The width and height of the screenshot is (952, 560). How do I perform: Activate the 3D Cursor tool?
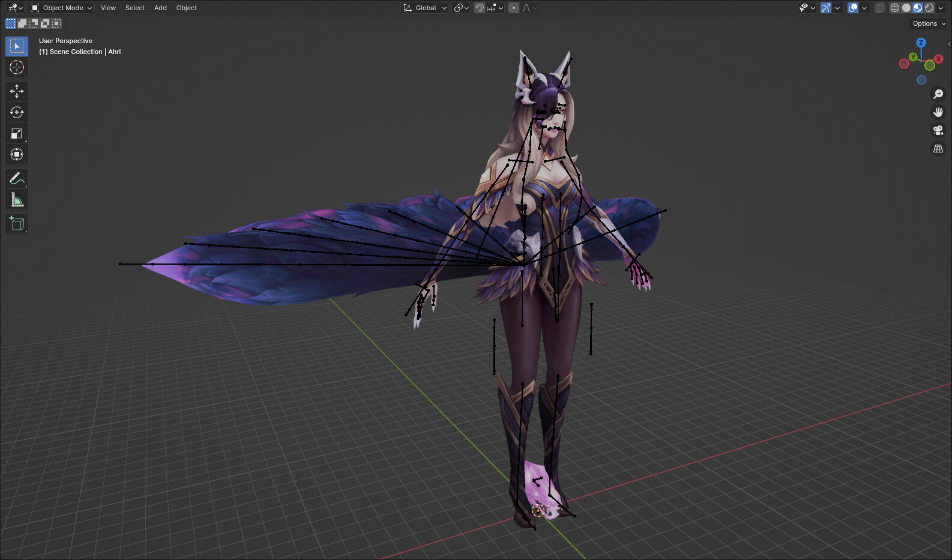pos(17,67)
